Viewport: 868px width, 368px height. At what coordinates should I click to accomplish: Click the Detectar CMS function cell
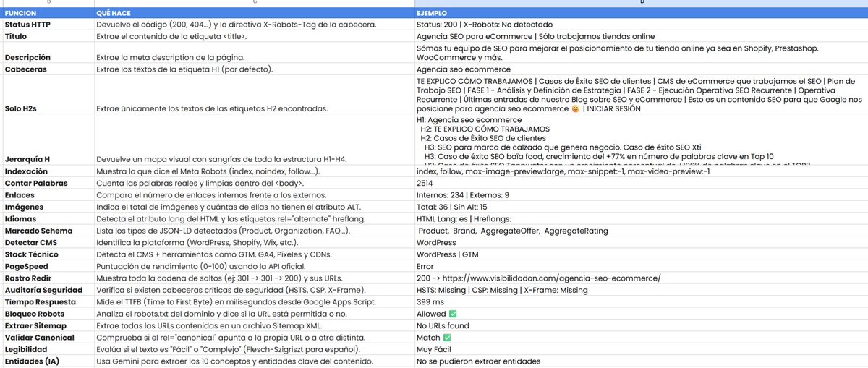click(x=48, y=242)
